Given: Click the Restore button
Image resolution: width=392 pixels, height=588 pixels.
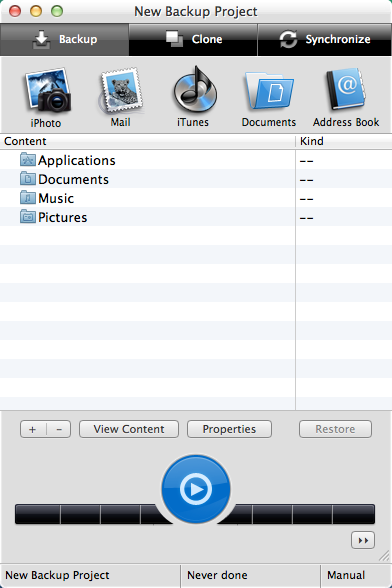Looking at the screenshot, I should pyautogui.click(x=335, y=429).
